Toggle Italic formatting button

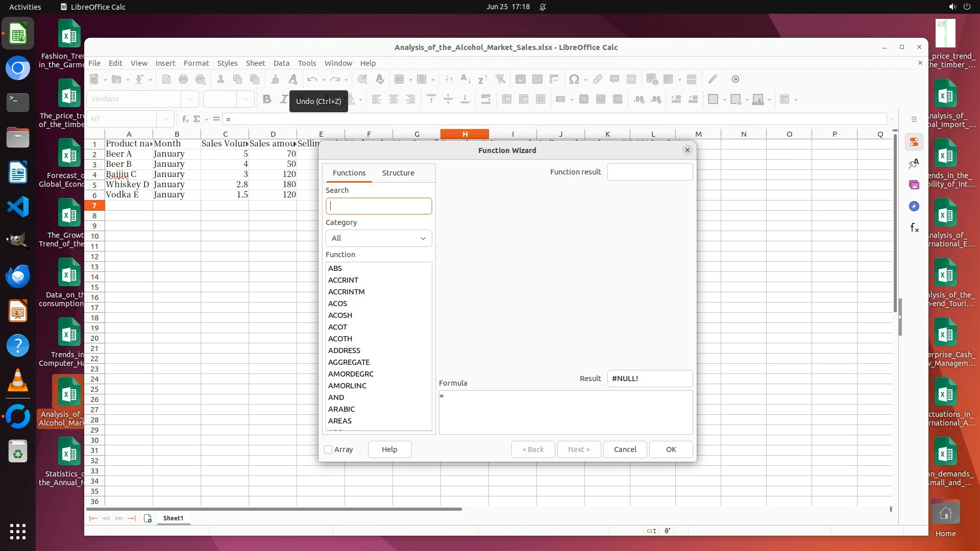point(284,99)
